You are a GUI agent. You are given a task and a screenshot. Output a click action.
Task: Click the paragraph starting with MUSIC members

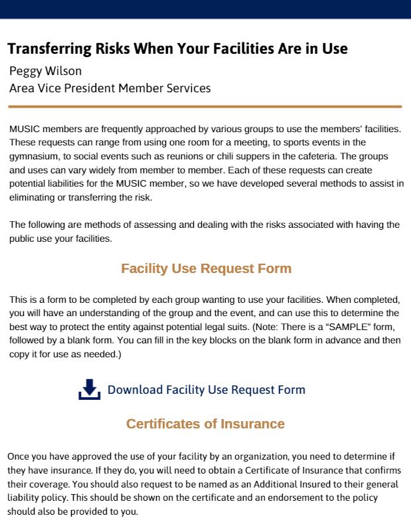(x=206, y=163)
